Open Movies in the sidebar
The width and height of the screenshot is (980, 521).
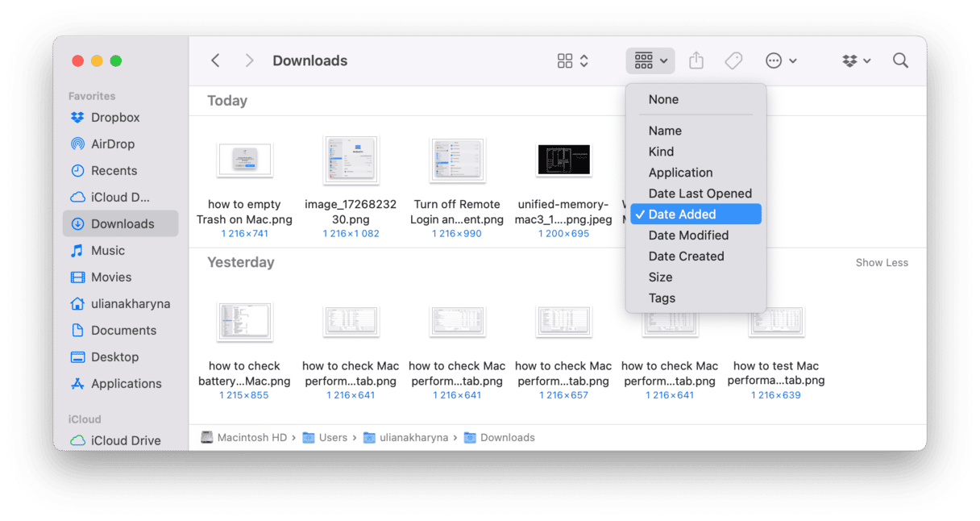[120, 277]
